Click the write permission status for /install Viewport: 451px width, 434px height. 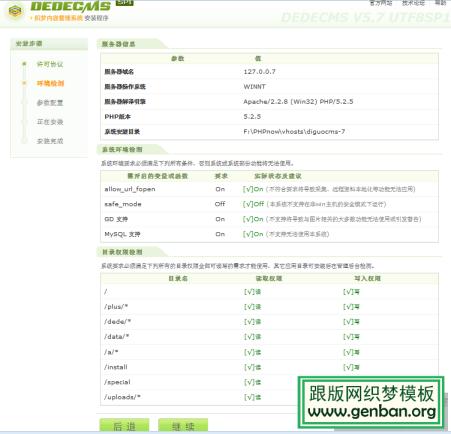(x=352, y=367)
